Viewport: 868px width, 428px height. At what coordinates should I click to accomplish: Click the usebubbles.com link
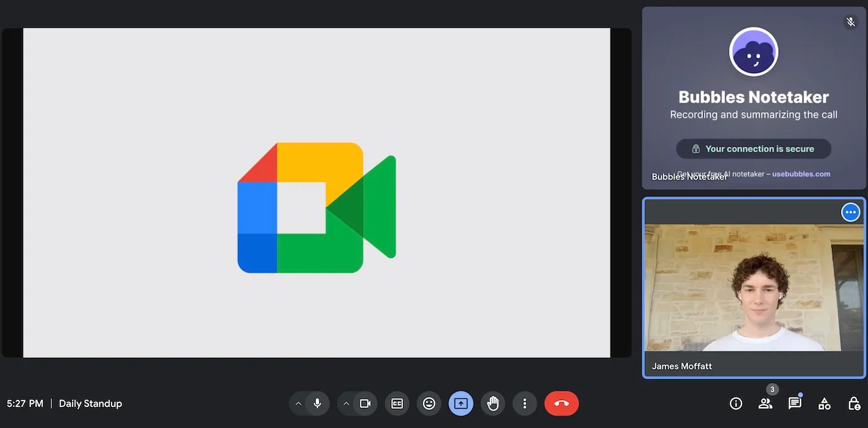(x=801, y=174)
